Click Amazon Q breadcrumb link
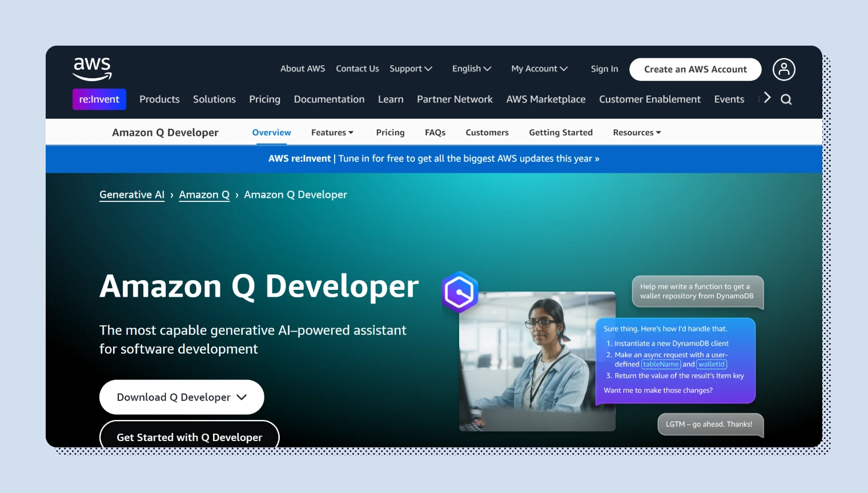 click(204, 195)
